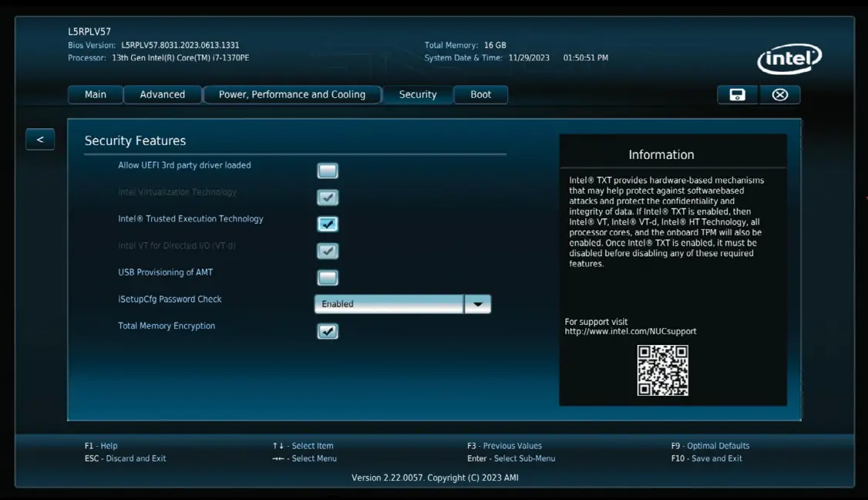
Task: Click the exit (circled X) icon
Action: pos(780,95)
